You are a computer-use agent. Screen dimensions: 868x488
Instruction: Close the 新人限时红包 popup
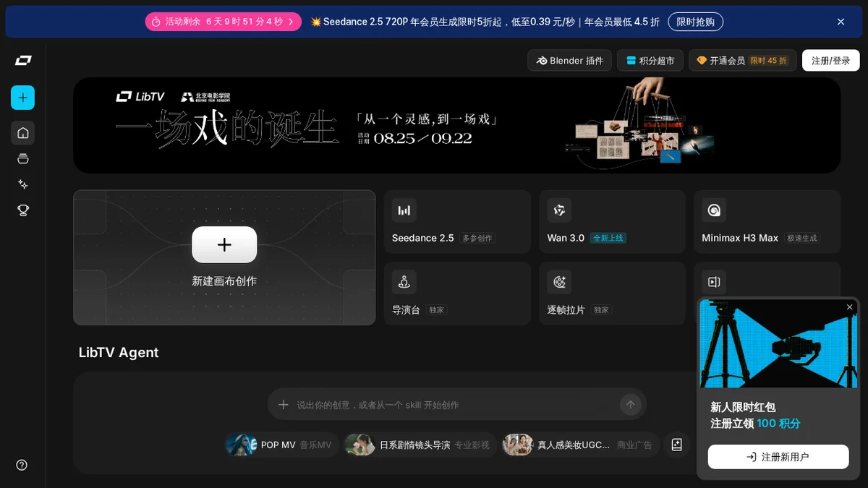coord(850,307)
